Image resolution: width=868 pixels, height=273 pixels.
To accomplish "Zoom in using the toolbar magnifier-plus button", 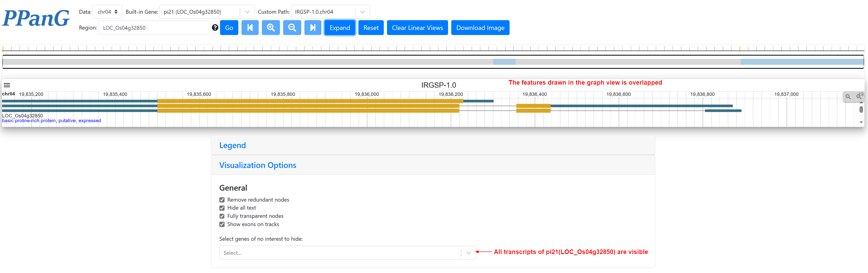I will (271, 28).
